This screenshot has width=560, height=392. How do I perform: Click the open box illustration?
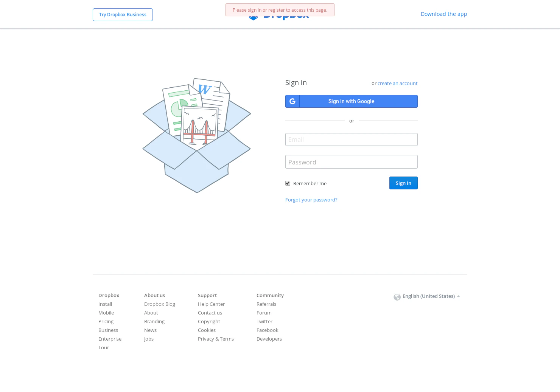pyautogui.click(x=196, y=136)
